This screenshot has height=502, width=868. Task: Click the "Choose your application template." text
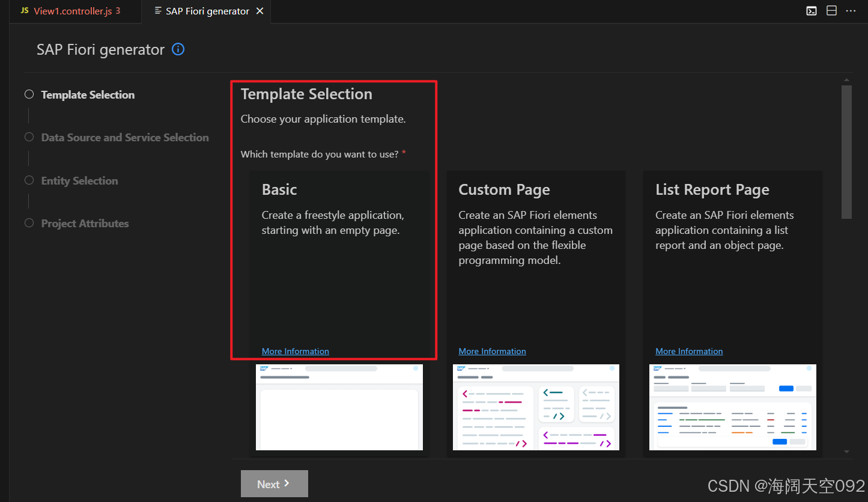click(323, 119)
